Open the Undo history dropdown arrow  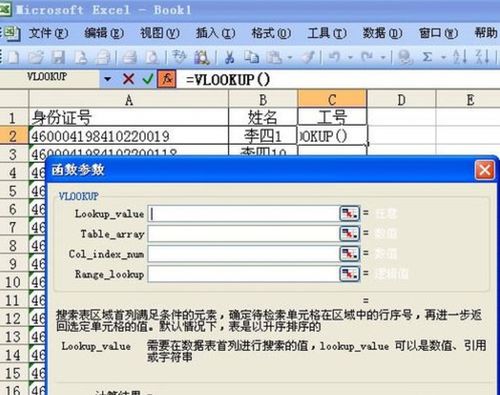click(350, 58)
